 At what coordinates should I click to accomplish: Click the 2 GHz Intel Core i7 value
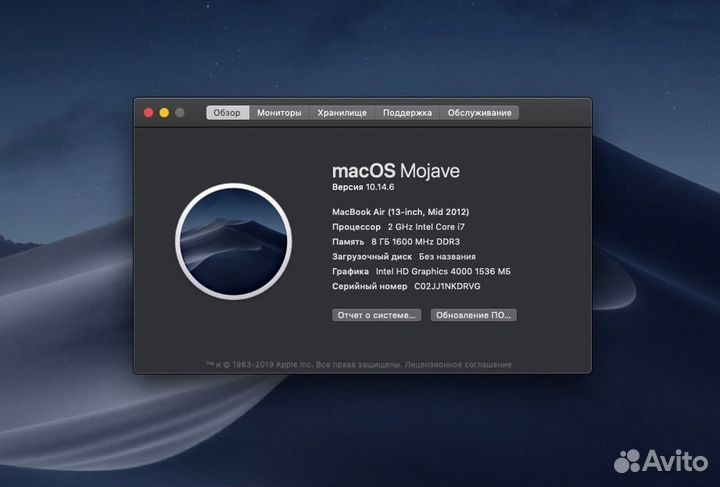[x=426, y=227]
